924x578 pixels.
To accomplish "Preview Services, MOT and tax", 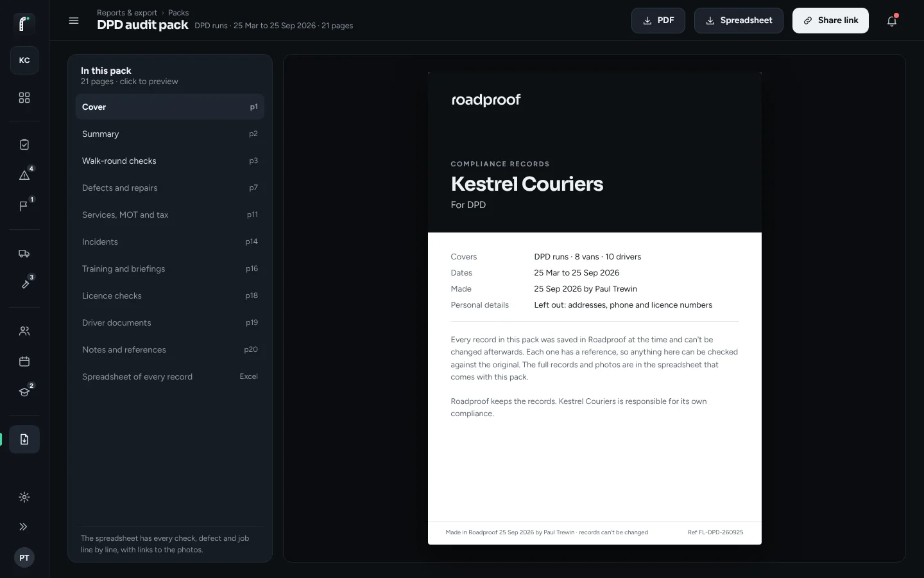I will coord(170,215).
